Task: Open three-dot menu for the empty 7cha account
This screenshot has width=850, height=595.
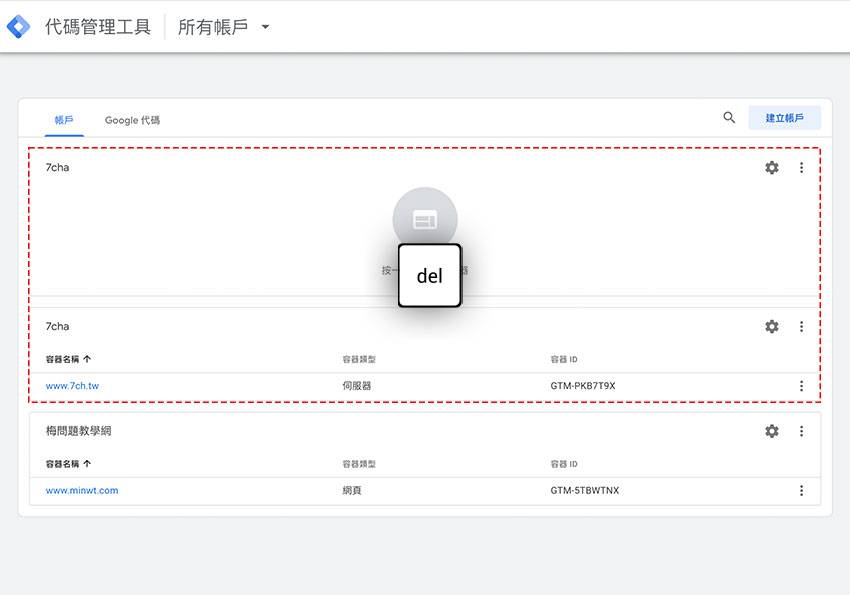Action: pos(801,167)
